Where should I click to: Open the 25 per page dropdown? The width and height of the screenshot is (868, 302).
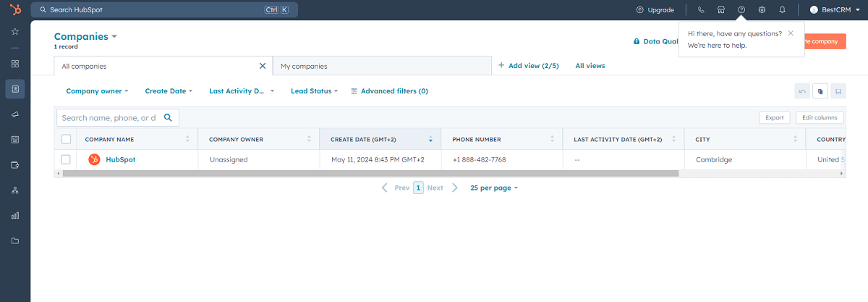pyautogui.click(x=494, y=188)
